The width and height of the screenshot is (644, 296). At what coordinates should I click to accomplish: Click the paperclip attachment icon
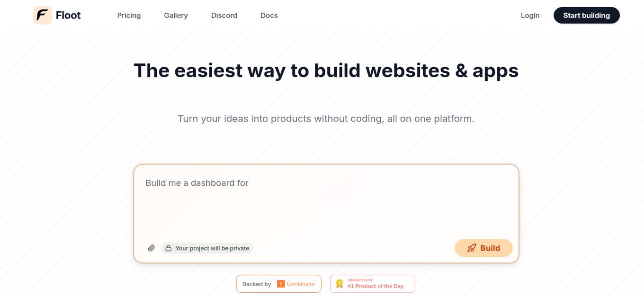click(x=152, y=248)
